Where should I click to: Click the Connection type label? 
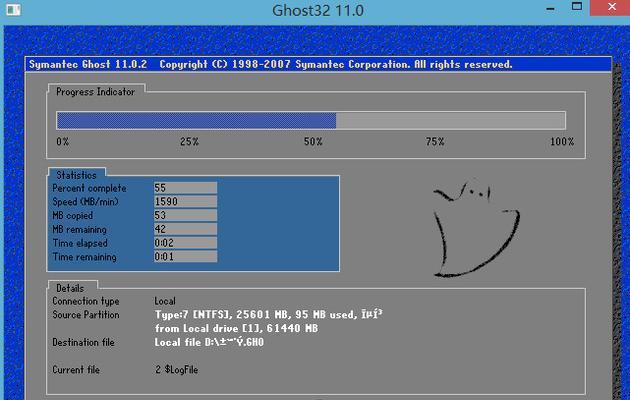tap(86, 301)
